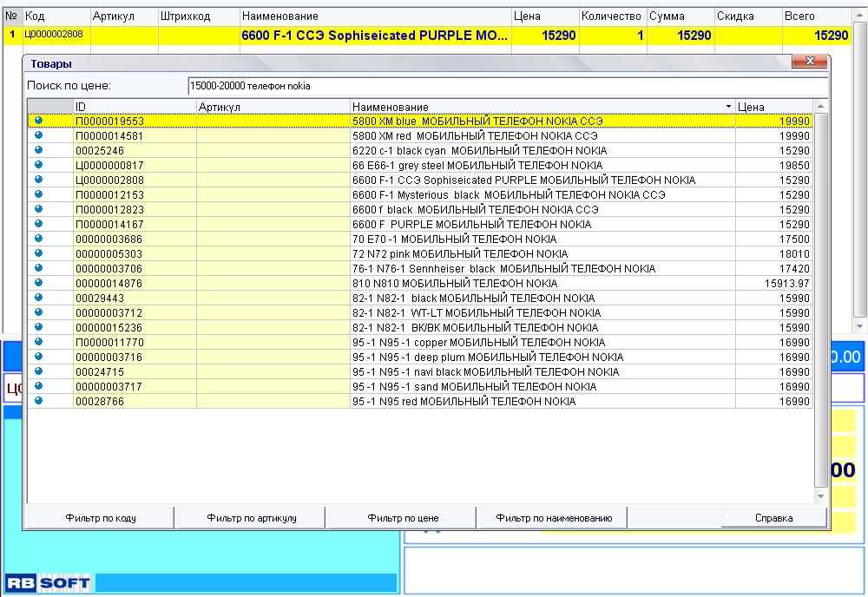Screen dimensions: 868x597
Task: Click the blue bullet icon for Ц0000002808
Action: pos(38,180)
